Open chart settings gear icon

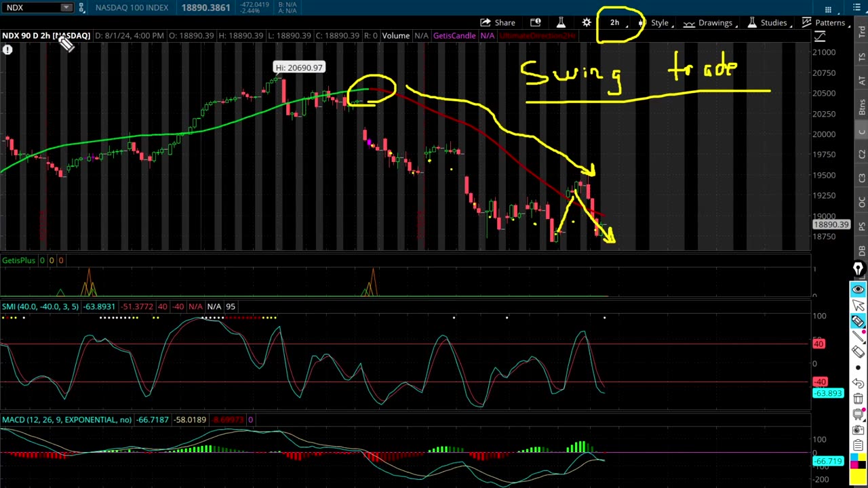pyautogui.click(x=587, y=22)
